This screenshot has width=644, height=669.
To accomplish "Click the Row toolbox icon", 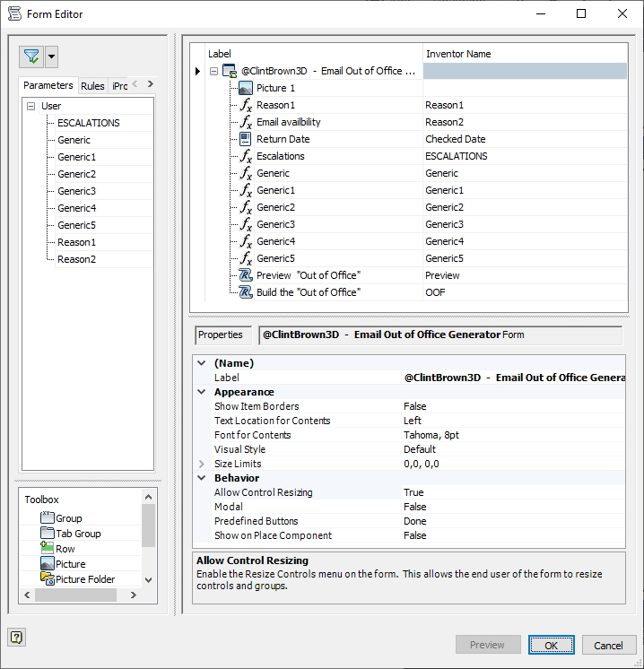I will click(48, 548).
